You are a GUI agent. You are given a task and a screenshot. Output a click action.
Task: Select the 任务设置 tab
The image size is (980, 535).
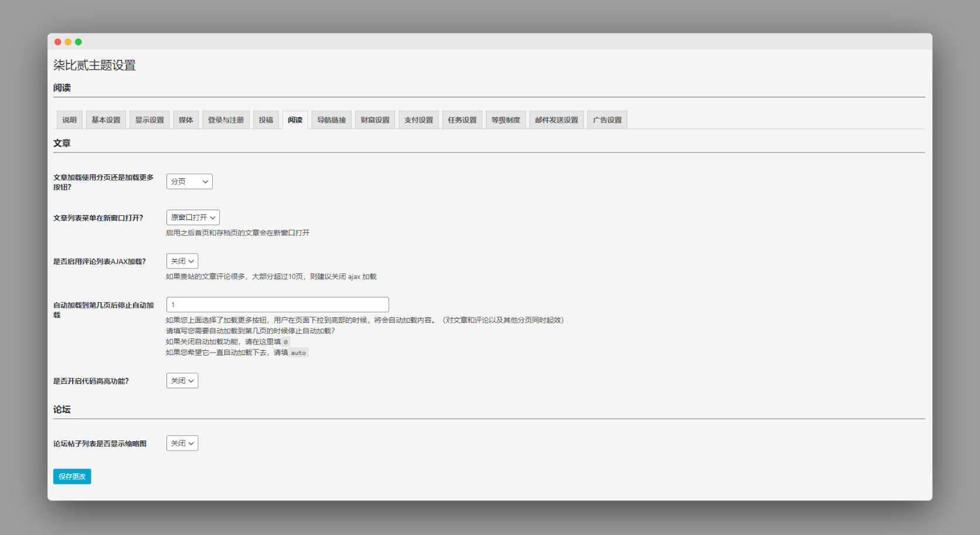462,120
